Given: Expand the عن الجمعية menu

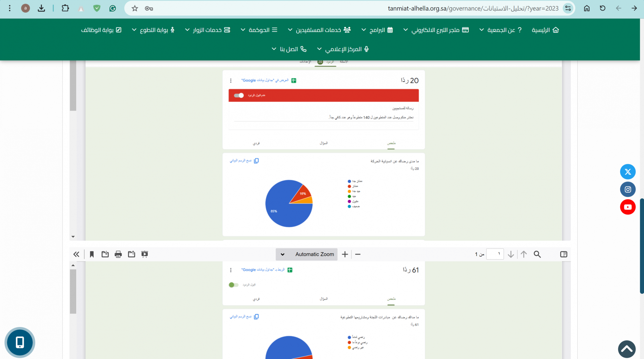Looking at the screenshot, I should (x=501, y=30).
